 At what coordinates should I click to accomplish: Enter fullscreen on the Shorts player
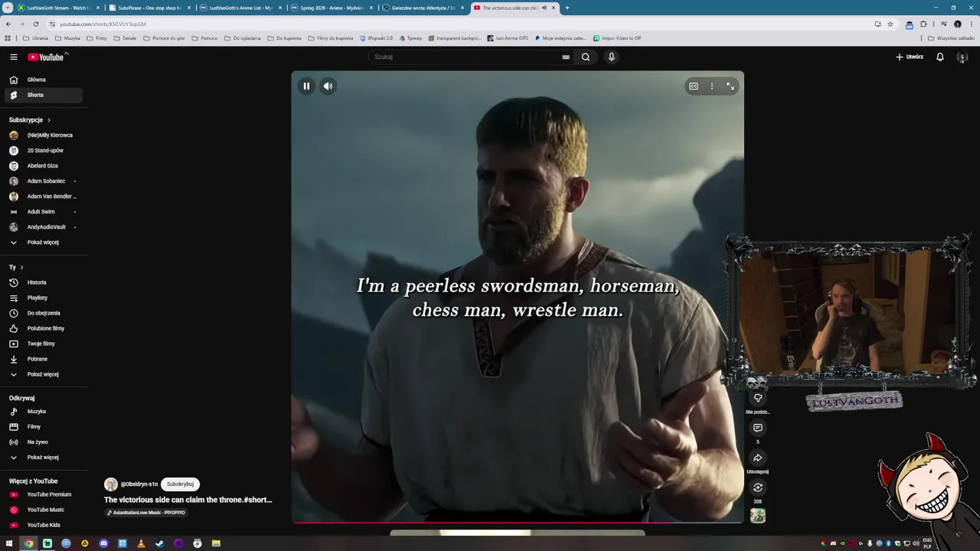pos(730,86)
